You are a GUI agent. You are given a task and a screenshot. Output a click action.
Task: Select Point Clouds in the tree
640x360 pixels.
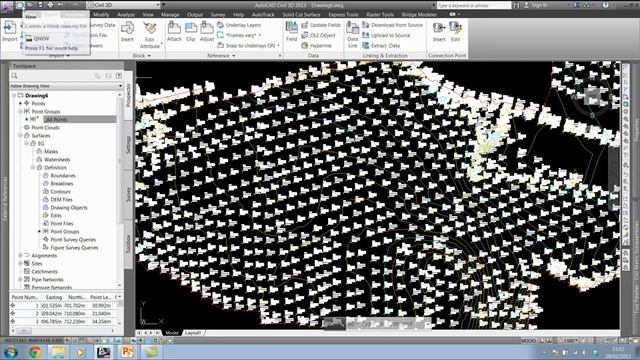pyautogui.click(x=45, y=127)
